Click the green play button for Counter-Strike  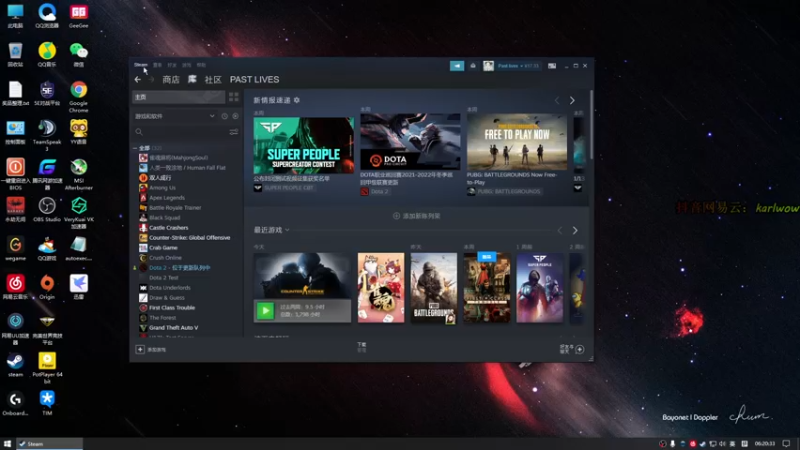click(x=265, y=311)
